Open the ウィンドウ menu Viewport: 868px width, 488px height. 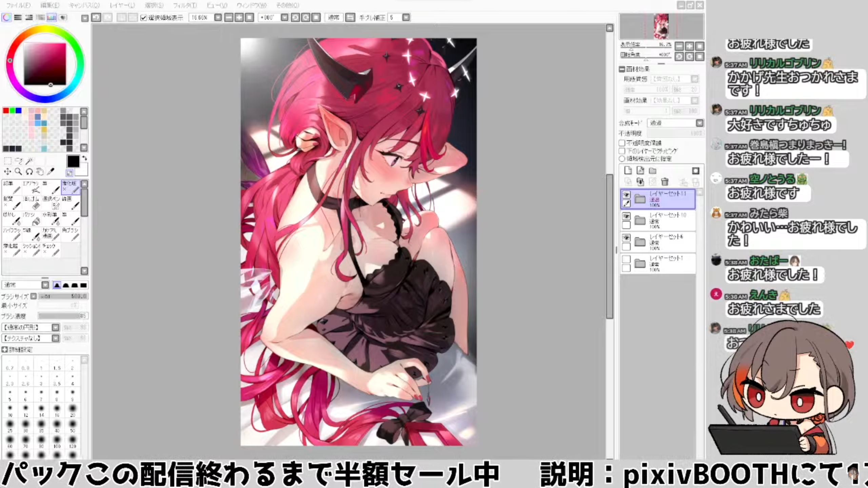251,5
